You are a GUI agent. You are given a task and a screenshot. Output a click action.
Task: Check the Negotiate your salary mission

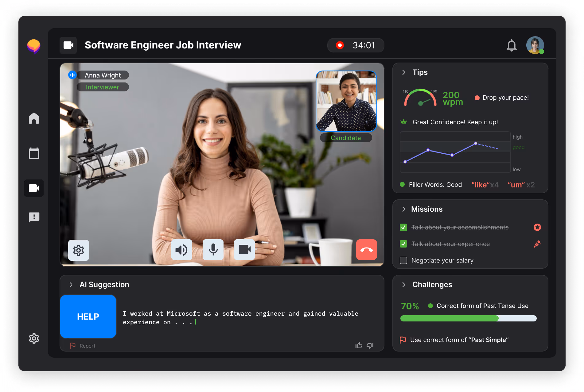pos(403,260)
